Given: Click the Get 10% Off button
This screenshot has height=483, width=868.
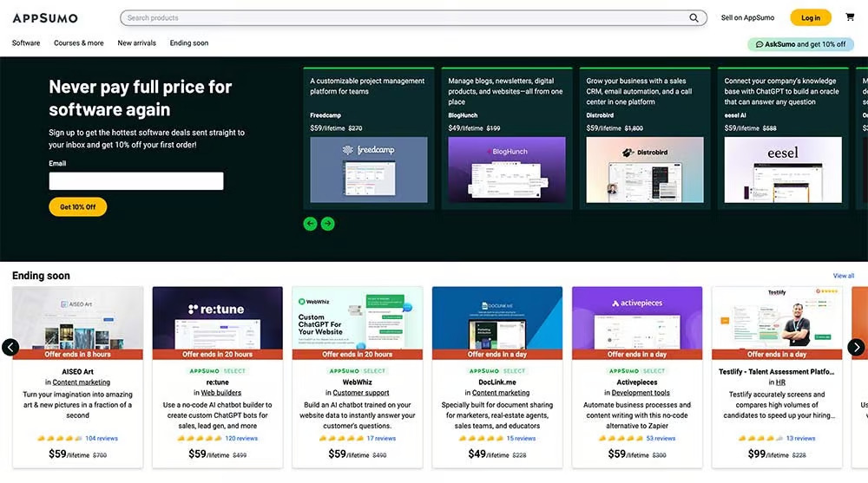Looking at the screenshot, I should coord(77,207).
